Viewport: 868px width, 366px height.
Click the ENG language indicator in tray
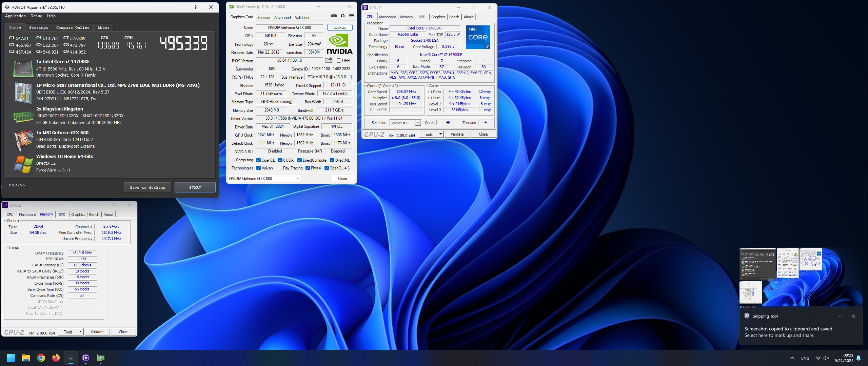805,358
